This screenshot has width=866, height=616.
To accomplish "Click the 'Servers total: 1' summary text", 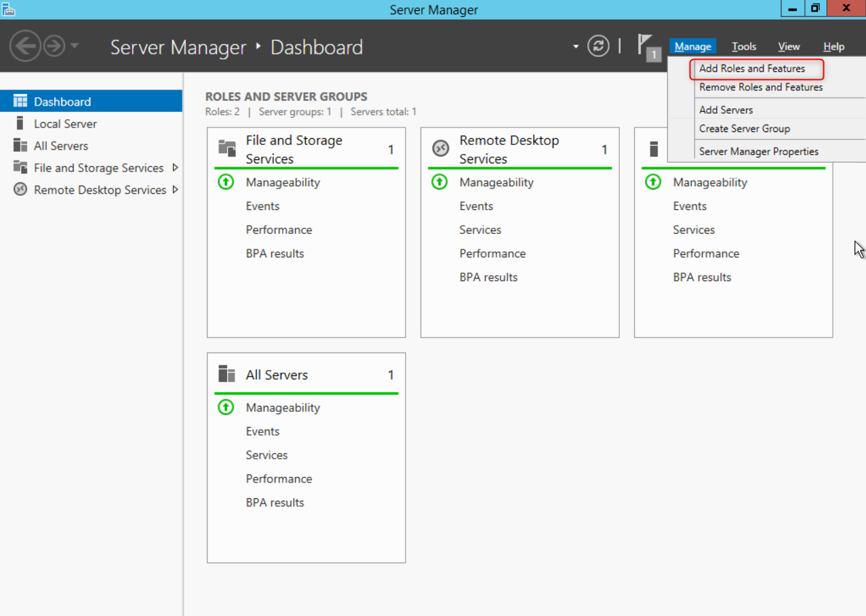I will point(383,112).
